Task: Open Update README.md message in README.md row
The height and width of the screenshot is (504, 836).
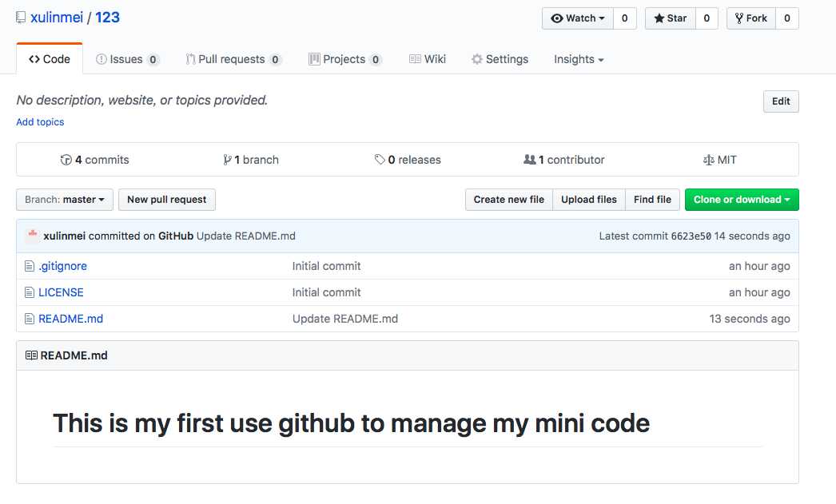Action: click(345, 319)
